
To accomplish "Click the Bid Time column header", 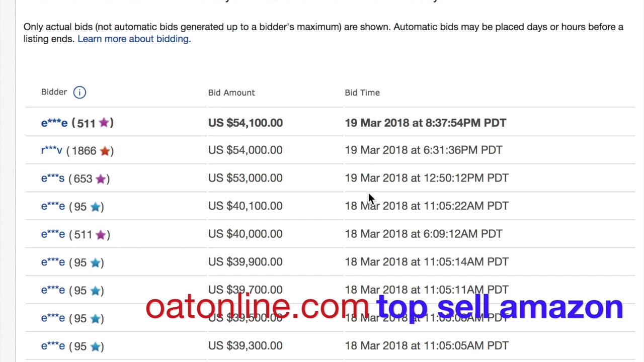I will click(362, 93).
